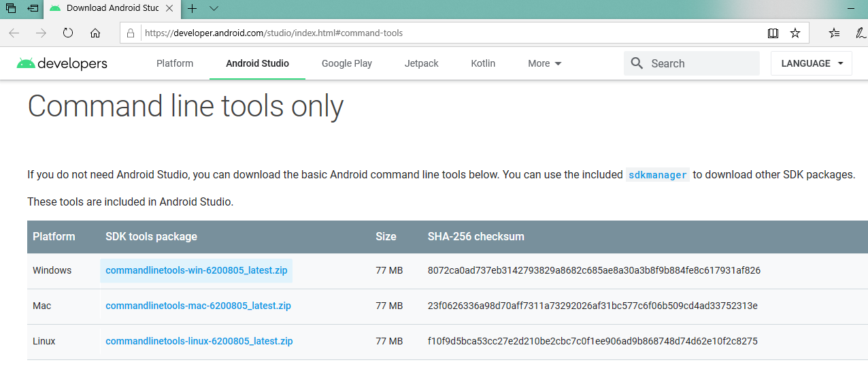Go to browser home page icon
Image resolution: width=868 pixels, height=388 pixels.
pyautogui.click(x=95, y=33)
